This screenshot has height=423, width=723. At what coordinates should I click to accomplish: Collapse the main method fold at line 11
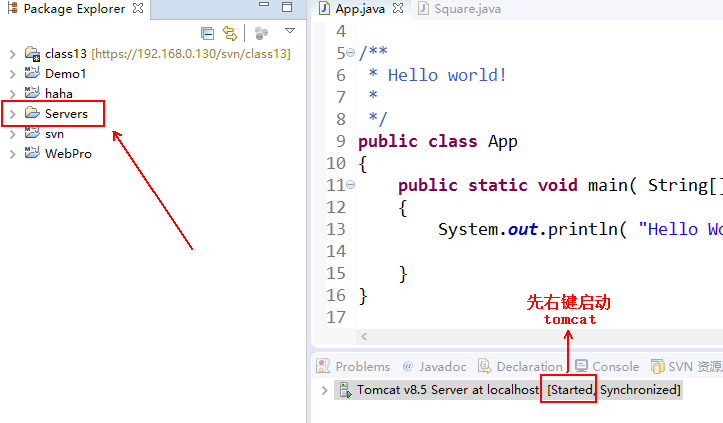[x=350, y=185]
